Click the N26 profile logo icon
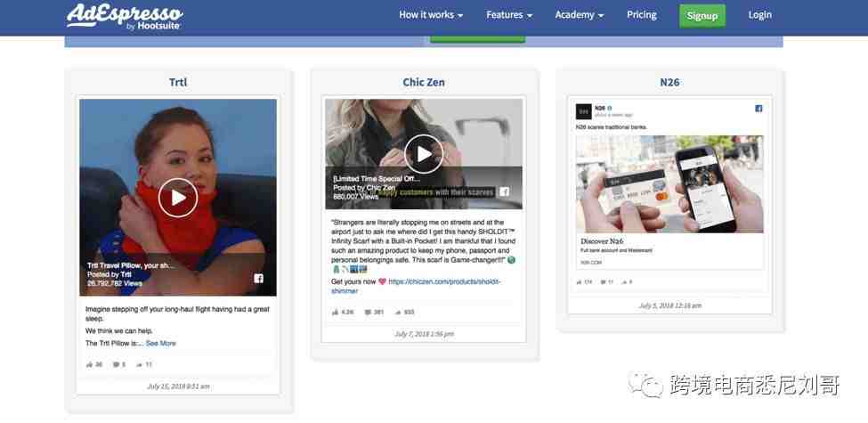Image resolution: width=868 pixels, height=423 pixels. (583, 111)
